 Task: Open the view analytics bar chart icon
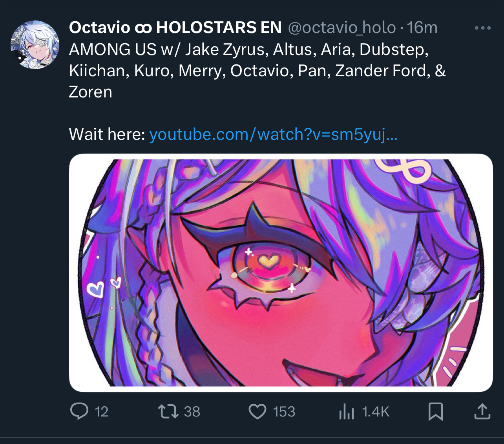pos(346,412)
